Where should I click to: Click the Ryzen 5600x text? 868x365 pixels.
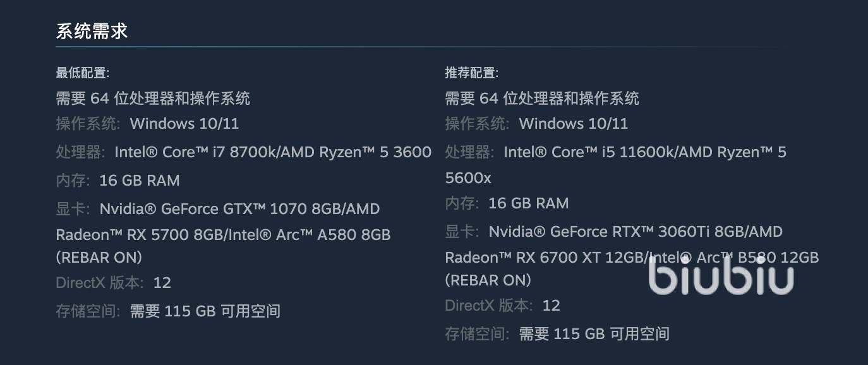click(x=468, y=178)
